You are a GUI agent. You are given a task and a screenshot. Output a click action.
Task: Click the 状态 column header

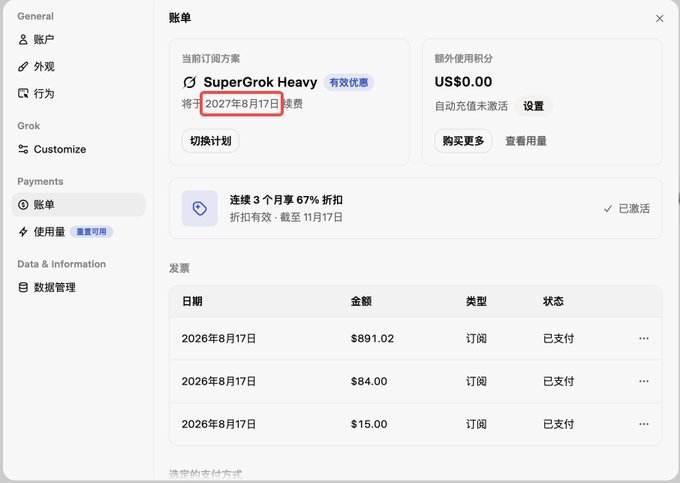pos(553,301)
